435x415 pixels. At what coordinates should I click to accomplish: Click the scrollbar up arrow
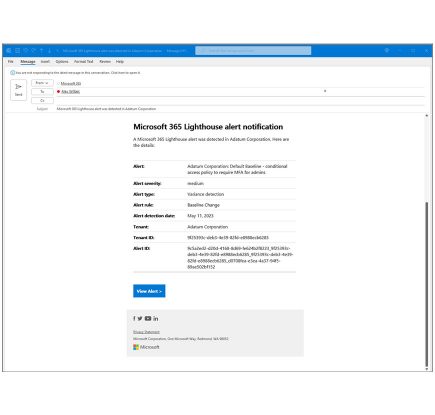click(426, 115)
